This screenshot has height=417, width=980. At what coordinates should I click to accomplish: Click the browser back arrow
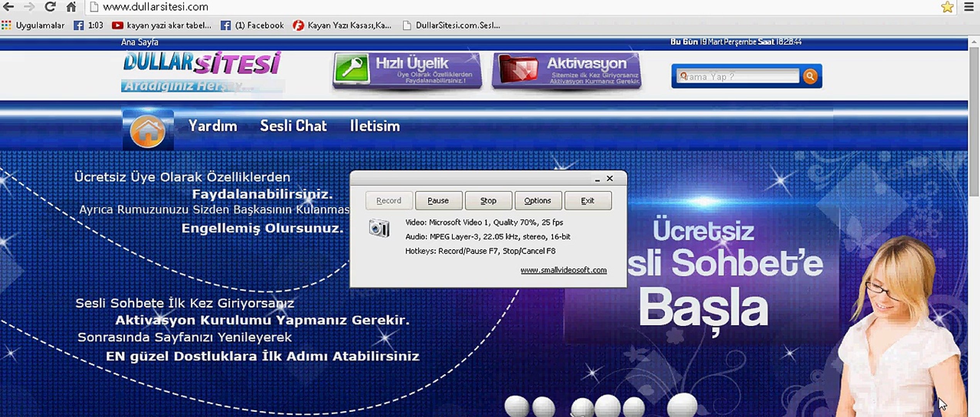pyautogui.click(x=8, y=7)
